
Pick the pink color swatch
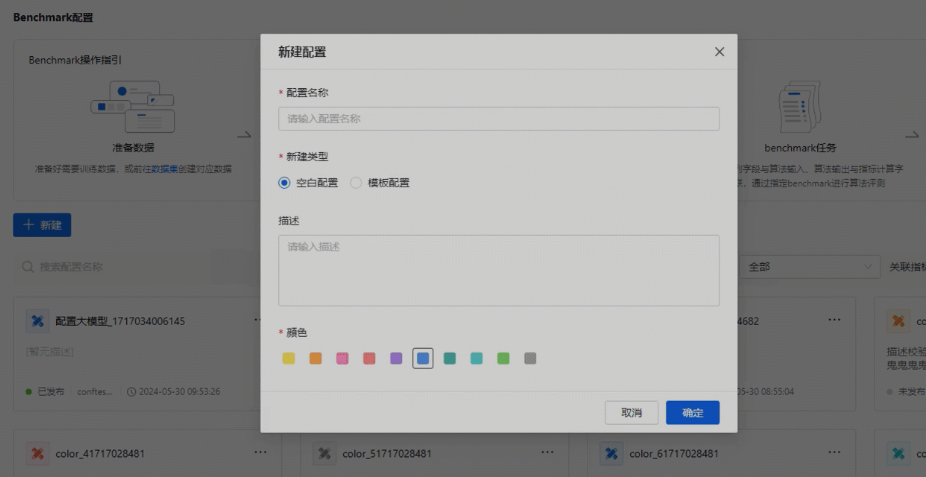[x=343, y=358]
